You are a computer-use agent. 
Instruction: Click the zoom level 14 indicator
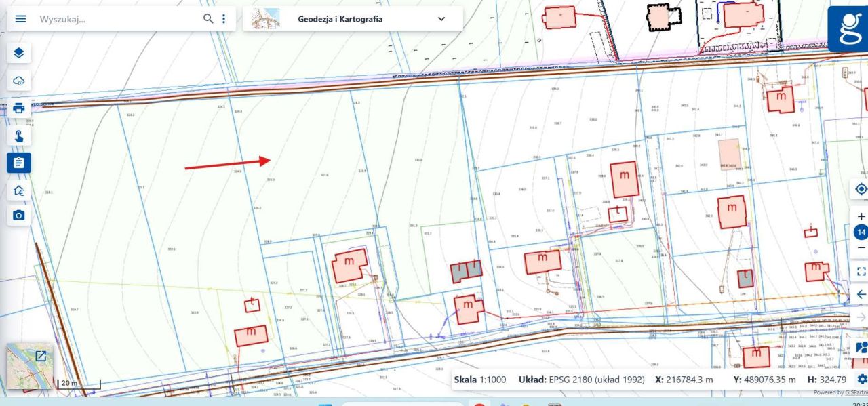pos(861,232)
